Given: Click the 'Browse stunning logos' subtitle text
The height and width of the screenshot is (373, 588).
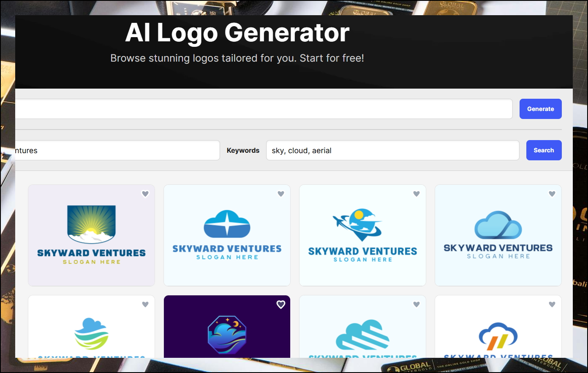Looking at the screenshot, I should pos(237,58).
